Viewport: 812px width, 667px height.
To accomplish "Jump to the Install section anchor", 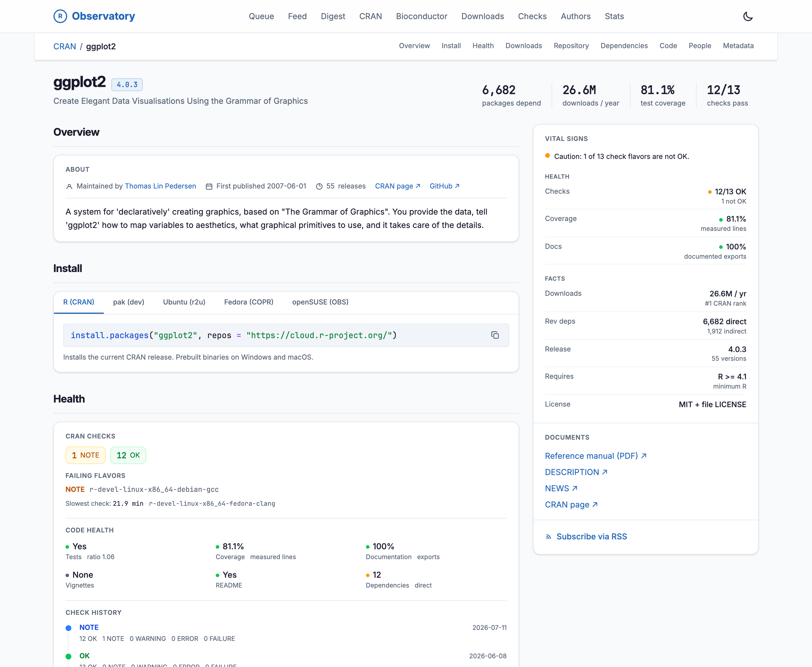I will point(451,46).
